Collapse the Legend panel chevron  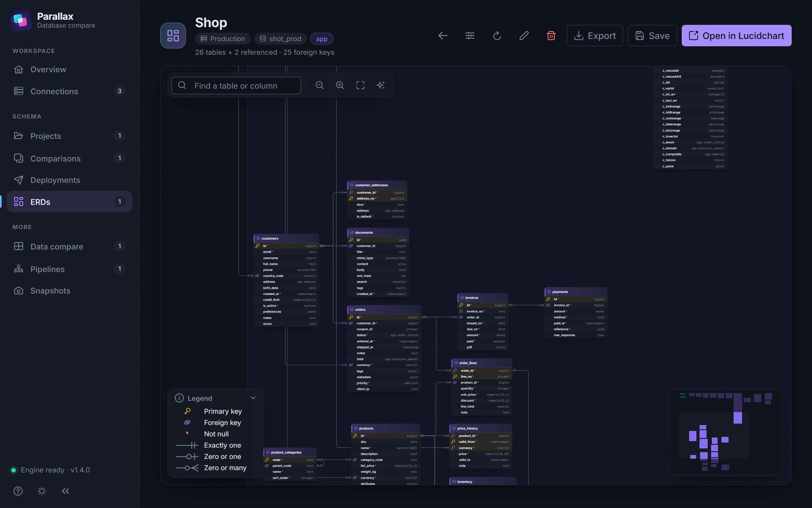pyautogui.click(x=253, y=398)
